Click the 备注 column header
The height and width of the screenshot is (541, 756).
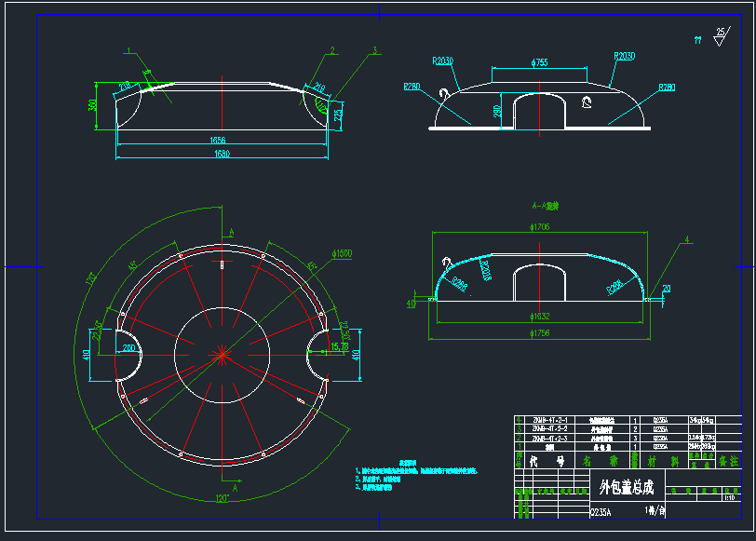(x=728, y=461)
